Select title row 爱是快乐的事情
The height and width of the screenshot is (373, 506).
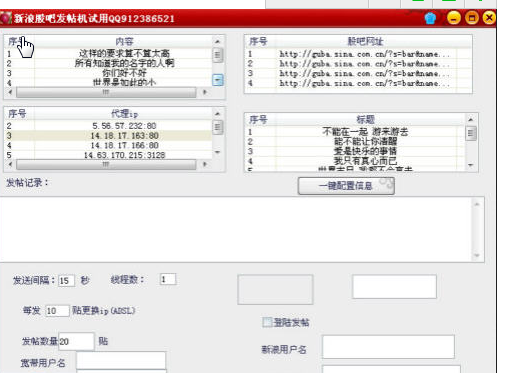tap(355, 151)
